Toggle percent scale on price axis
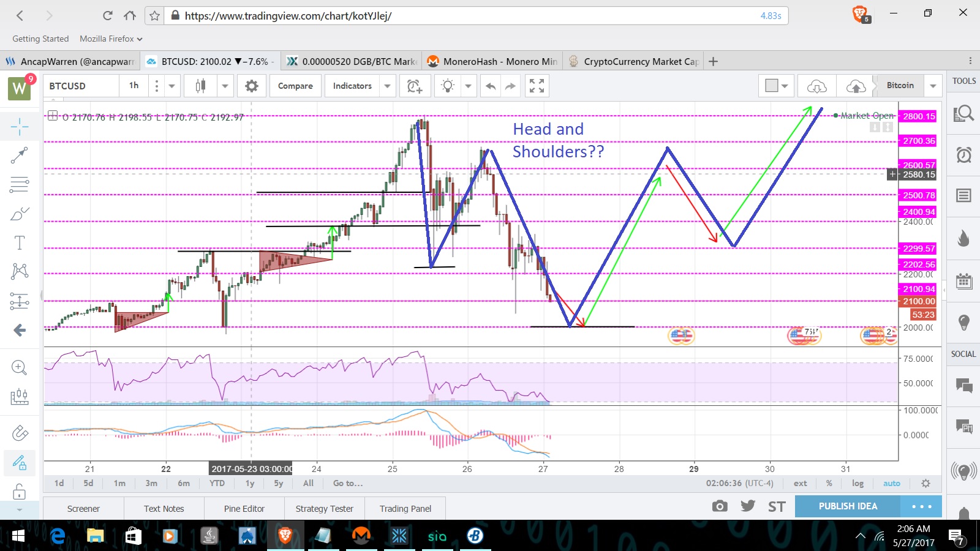980x551 pixels. tap(829, 483)
